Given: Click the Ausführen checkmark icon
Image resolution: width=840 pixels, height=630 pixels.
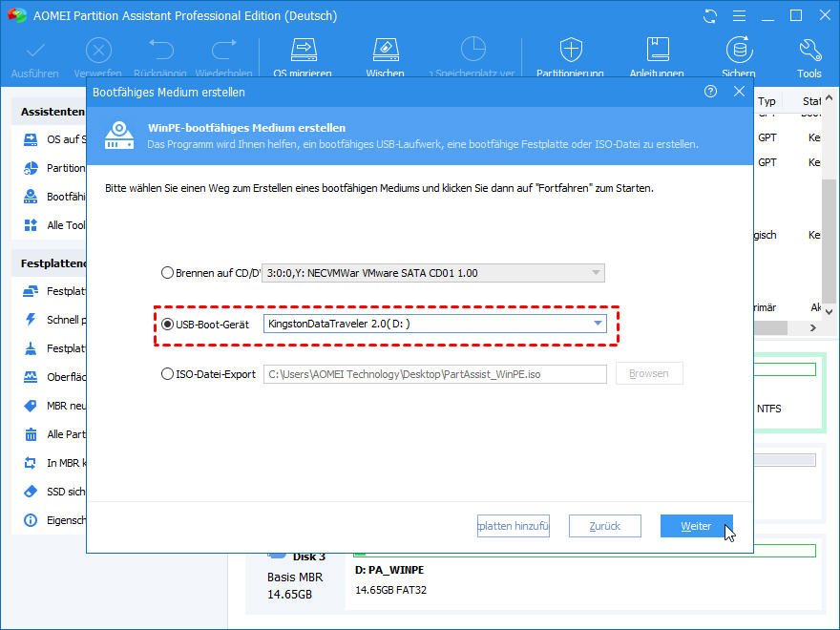Looking at the screenshot, I should (35, 51).
